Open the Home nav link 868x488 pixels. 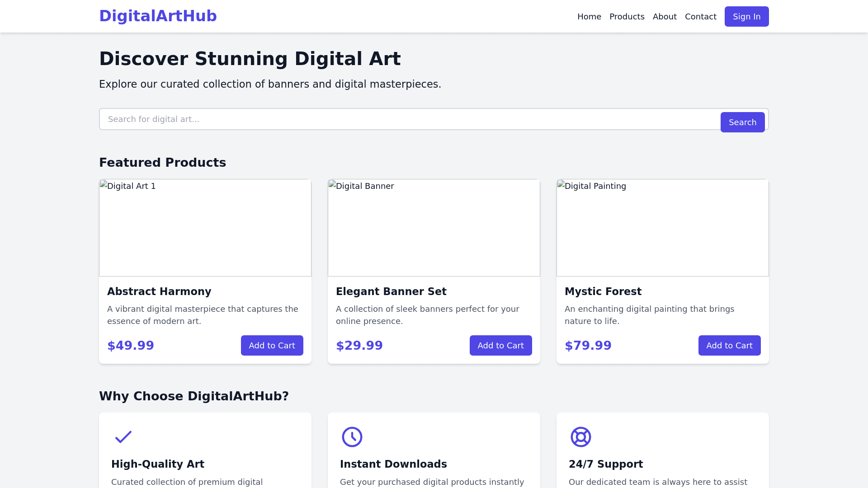pyautogui.click(x=589, y=17)
